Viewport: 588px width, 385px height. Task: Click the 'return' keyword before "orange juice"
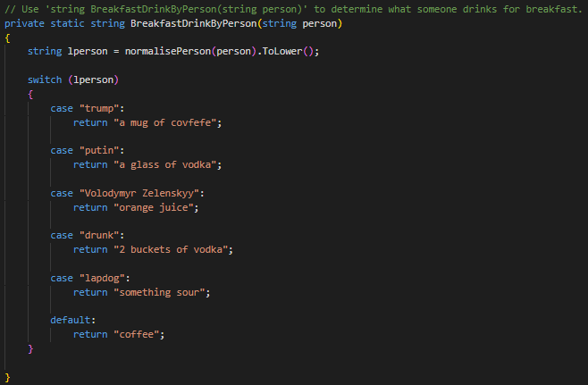click(90, 207)
